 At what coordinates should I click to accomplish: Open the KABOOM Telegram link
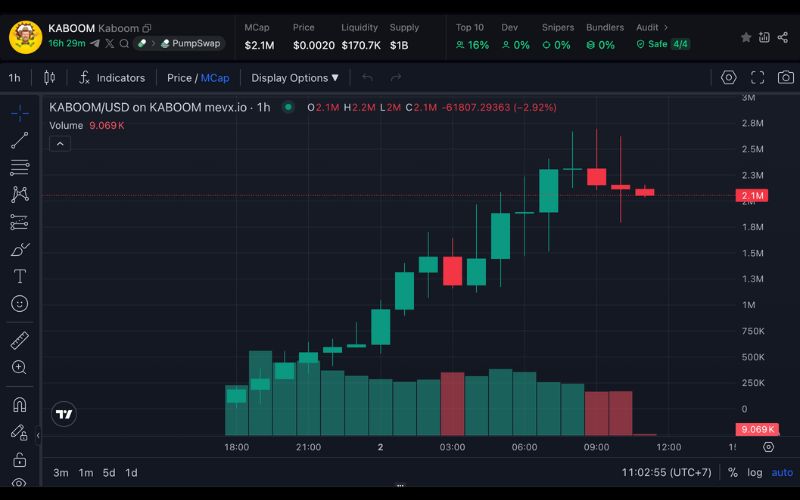(x=95, y=44)
